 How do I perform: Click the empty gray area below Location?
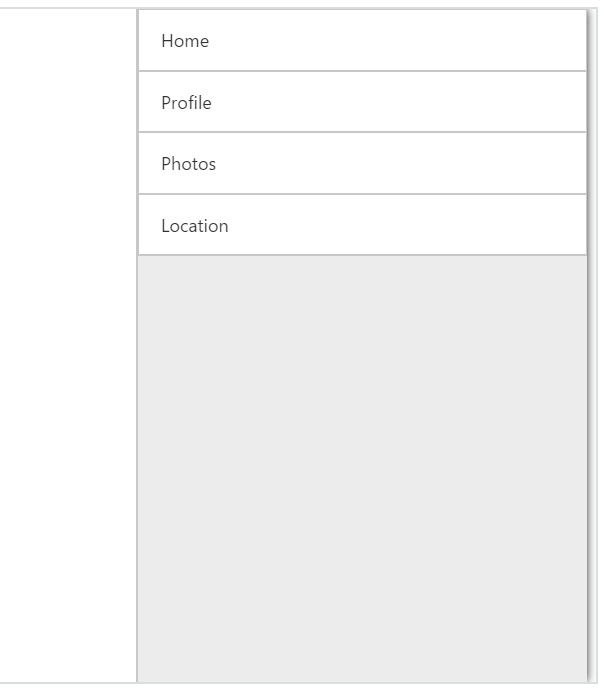point(361,400)
